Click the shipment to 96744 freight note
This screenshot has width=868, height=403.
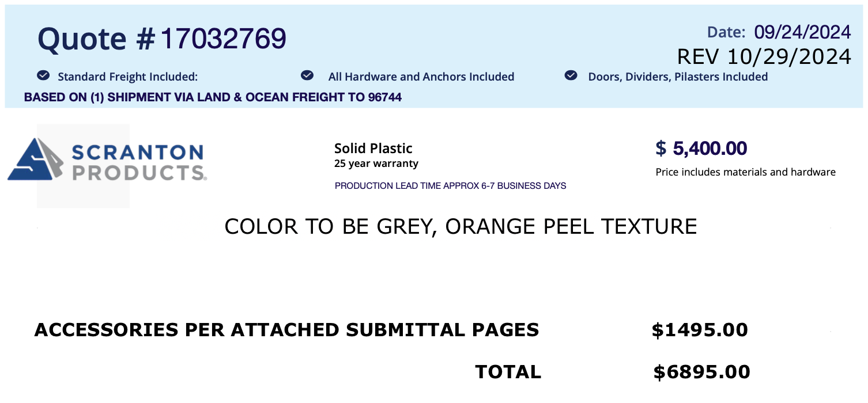click(213, 97)
